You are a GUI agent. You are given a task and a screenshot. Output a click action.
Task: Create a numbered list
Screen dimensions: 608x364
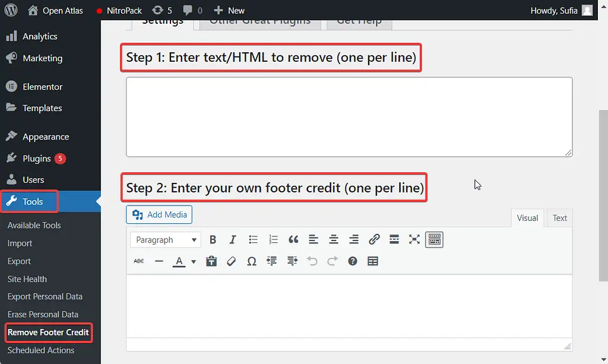tap(273, 239)
